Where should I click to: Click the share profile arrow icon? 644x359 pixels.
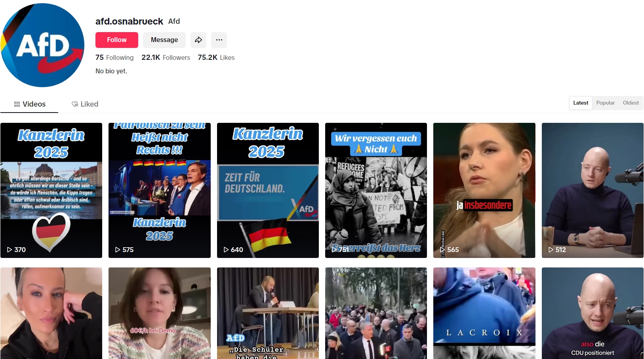point(198,40)
